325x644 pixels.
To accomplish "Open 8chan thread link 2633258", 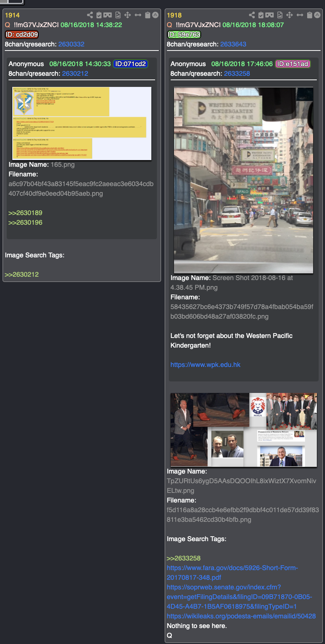I will [x=237, y=74].
